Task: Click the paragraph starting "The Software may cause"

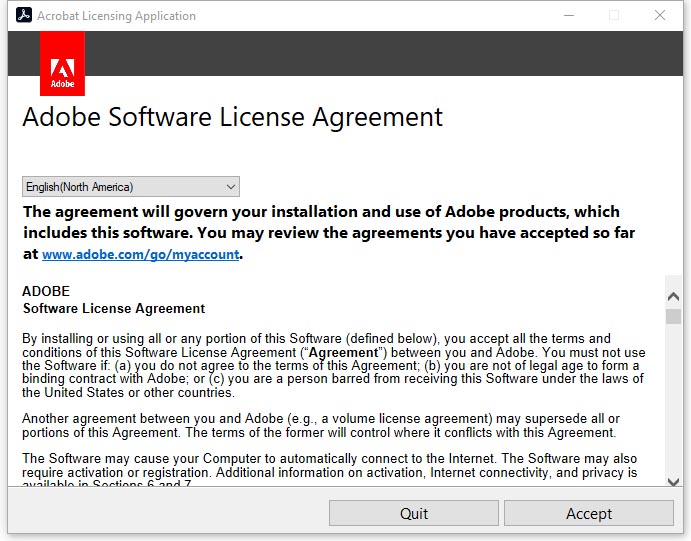Action: tap(330, 471)
